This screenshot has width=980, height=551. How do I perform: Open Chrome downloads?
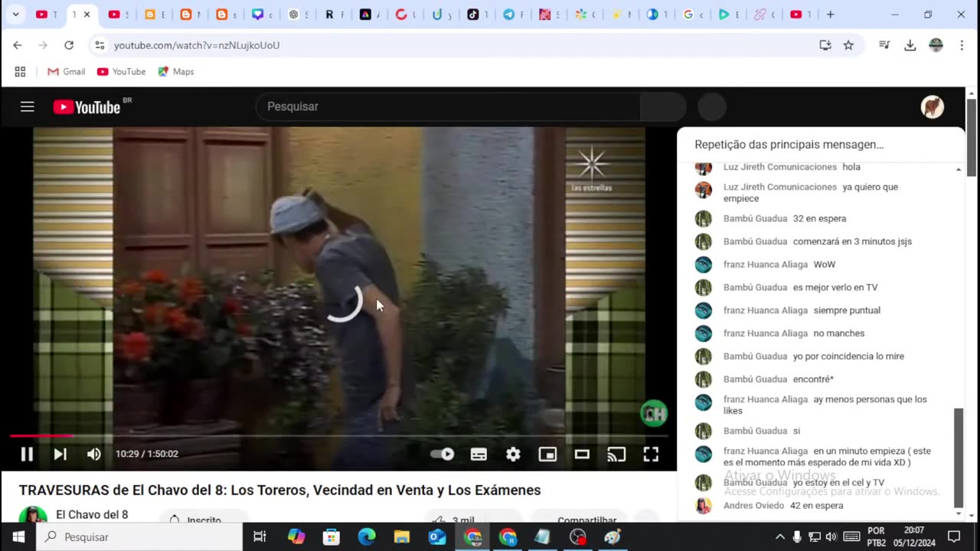pyautogui.click(x=910, y=45)
